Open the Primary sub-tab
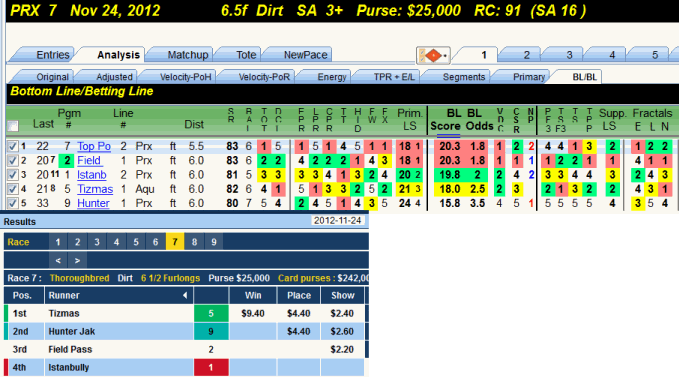Viewport: 679px width, 378px height. [523, 77]
